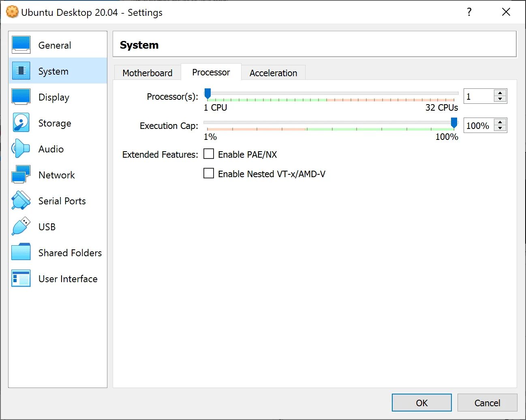This screenshot has height=420, width=526.
Task: Click the Serial Ports connector icon
Action: [21, 201]
